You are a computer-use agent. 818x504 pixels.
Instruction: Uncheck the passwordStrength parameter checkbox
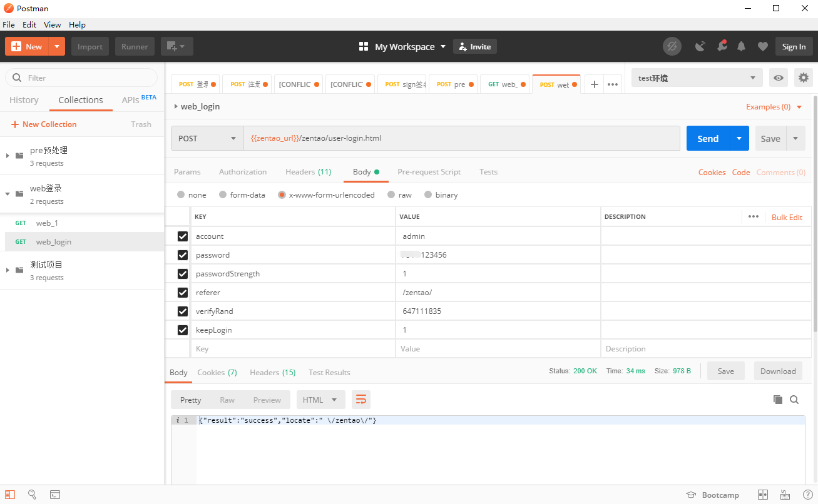tap(183, 274)
